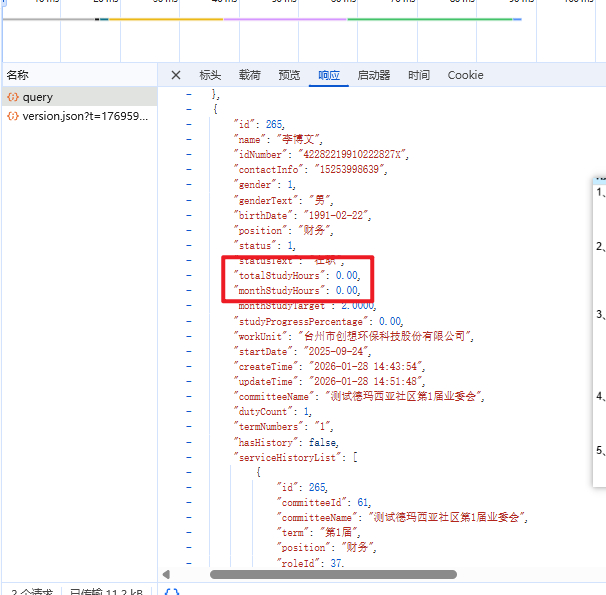The height and width of the screenshot is (595, 606).
Task: Click the query request JSON icon
Action: (x=13, y=97)
